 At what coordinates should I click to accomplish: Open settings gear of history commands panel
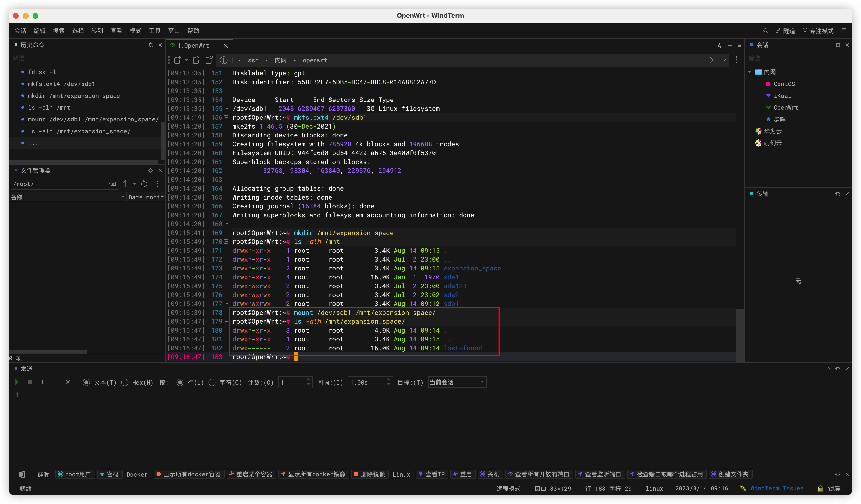[151, 45]
